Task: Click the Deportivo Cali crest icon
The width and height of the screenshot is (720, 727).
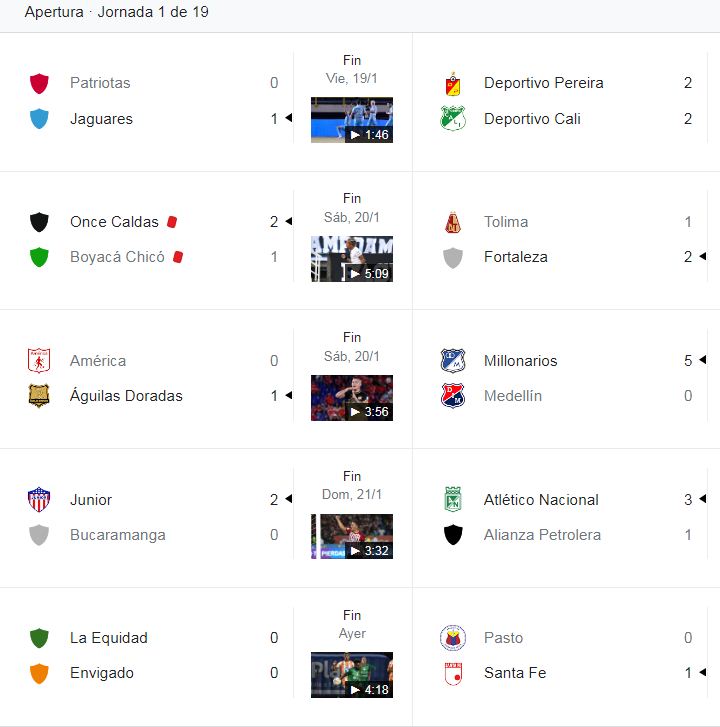Action: (452, 118)
